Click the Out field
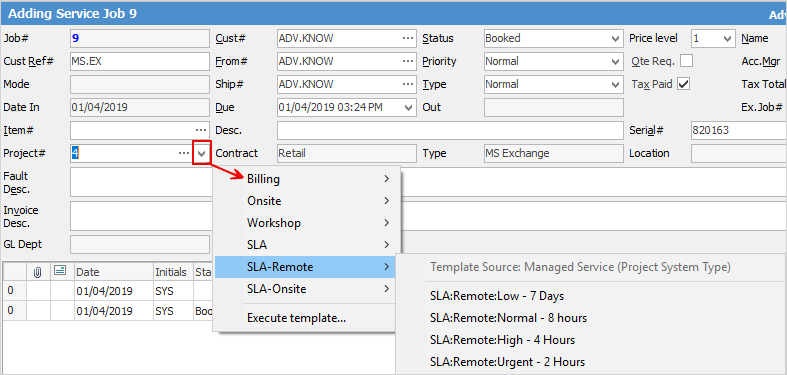The image size is (787, 375). pos(554,107)
